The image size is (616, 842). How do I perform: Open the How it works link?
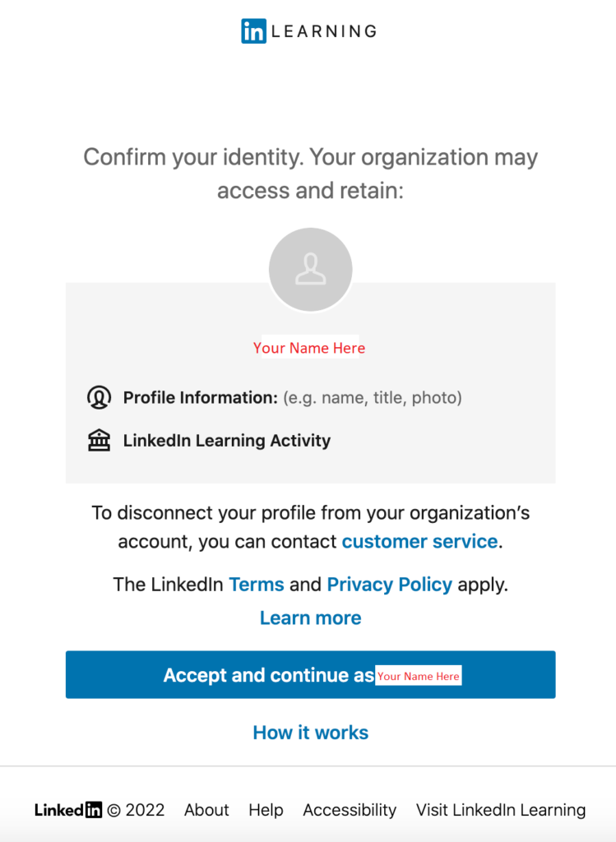[x=310, y=732]
